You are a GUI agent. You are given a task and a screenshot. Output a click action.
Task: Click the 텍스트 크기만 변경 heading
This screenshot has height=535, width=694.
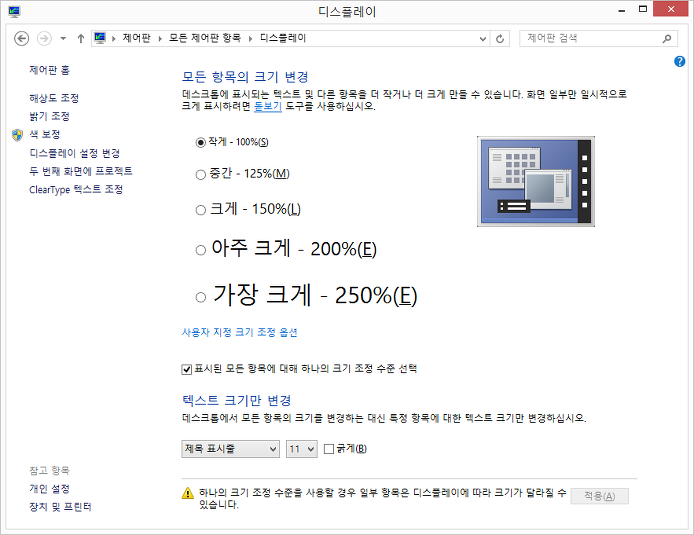[x=237, y=400]
